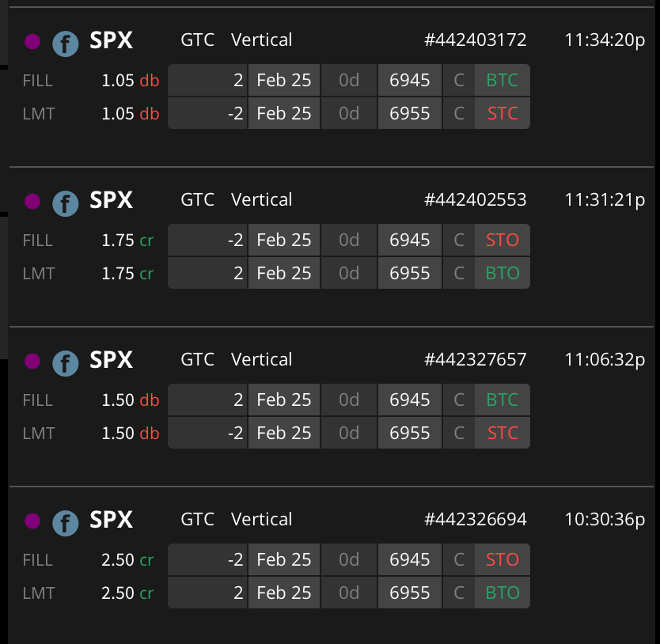The height and width of the screenshot is (644, 660).
Task: Click purple status dot of 11:31:21p order
Action: point(32,201)
